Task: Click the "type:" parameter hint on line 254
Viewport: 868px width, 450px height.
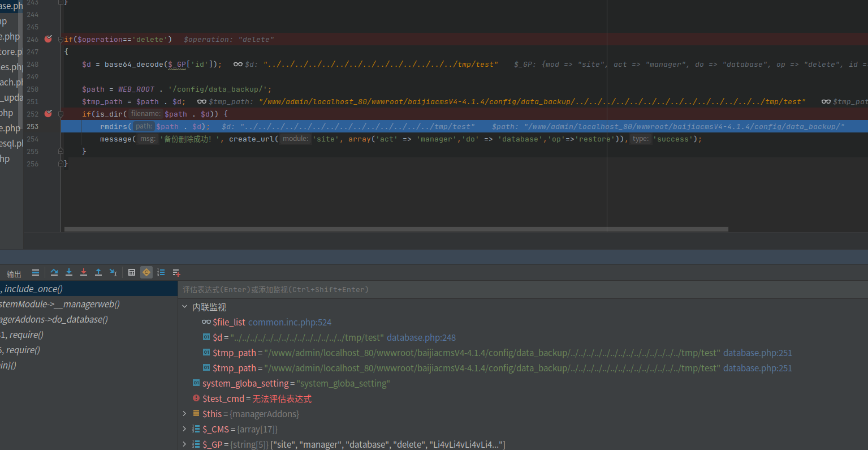Action: pos(641,139)
